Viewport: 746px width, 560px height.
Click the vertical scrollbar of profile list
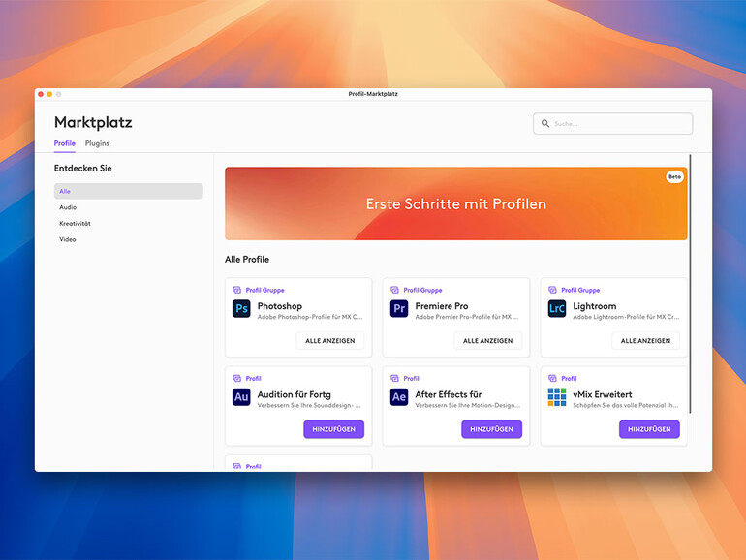point(691,284)
